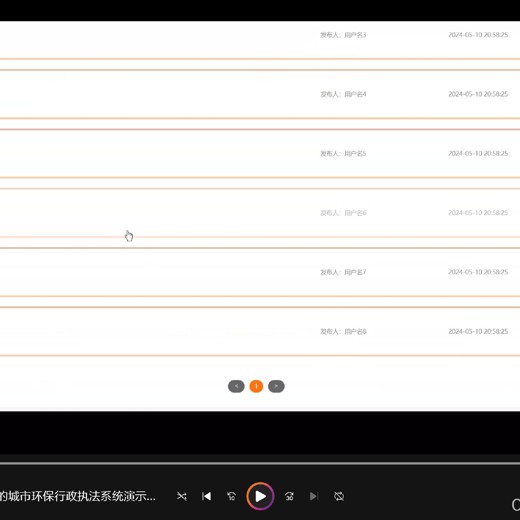Select page 1 in pagination
Image resolution: width=520 pixels, height=520 pixels.
[256, 386]
